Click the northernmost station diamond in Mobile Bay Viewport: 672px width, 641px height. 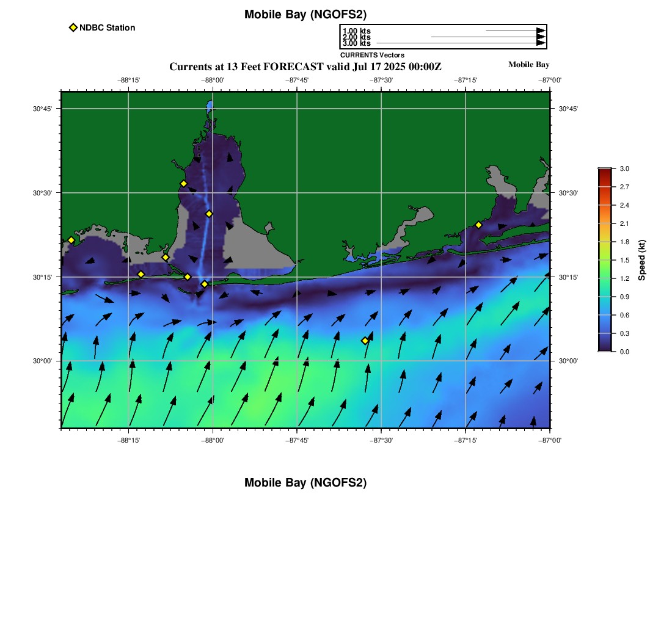[x=183, y=184]
